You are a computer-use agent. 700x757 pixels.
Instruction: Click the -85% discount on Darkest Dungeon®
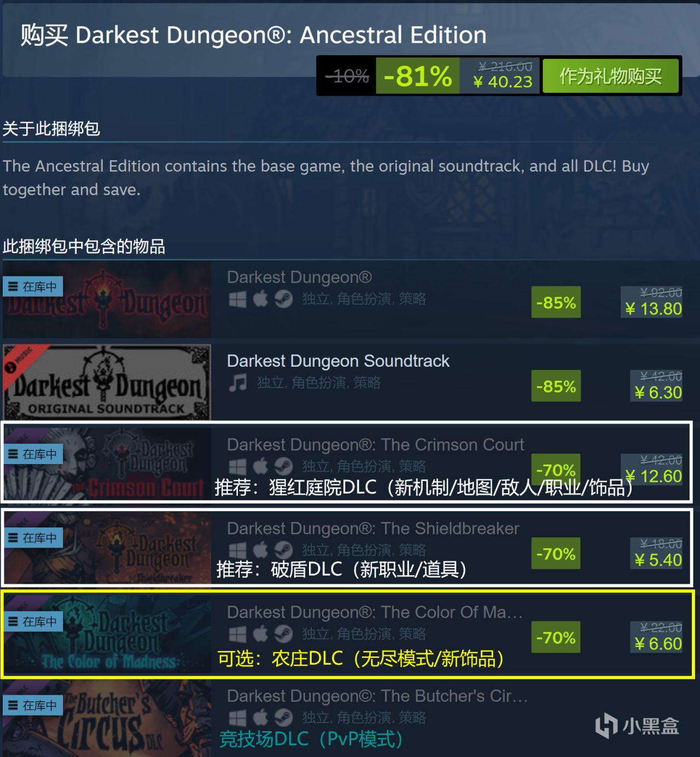[556, 302]
